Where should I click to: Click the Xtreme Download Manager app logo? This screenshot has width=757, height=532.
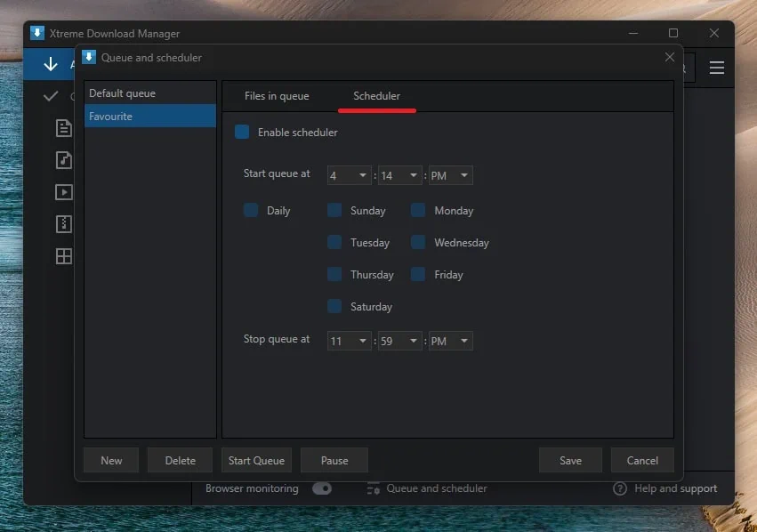pyautogui.click(x=37, y=33)
